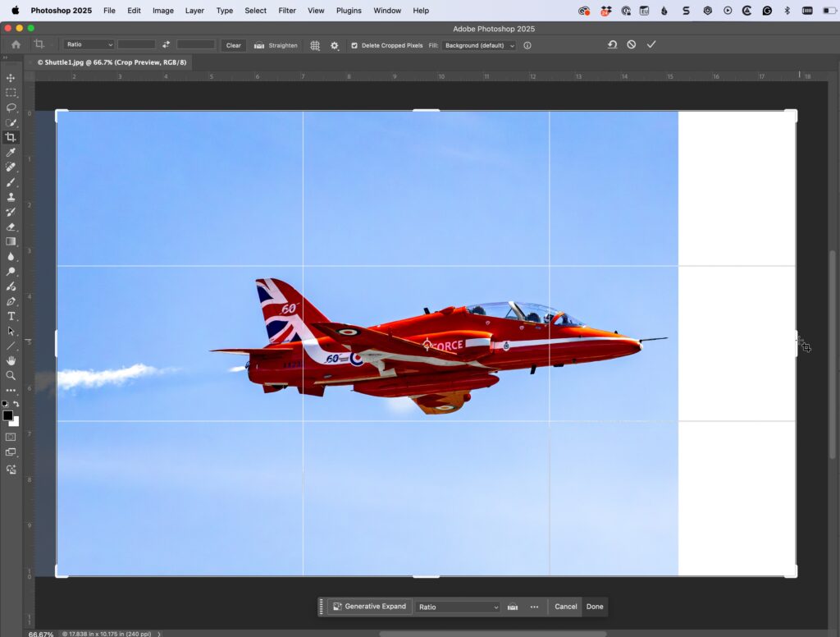The width and height of the screenshot is (840, 637).
Task: Select the Rectangular Marquee tool
Action: click(x=11, y=93)
